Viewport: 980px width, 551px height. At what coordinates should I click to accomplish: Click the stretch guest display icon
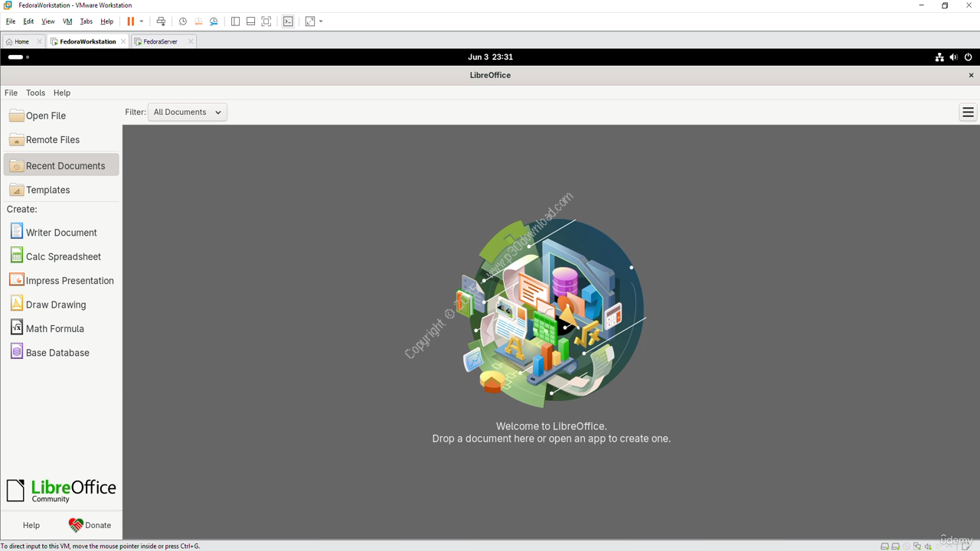(x=309, y=21)
